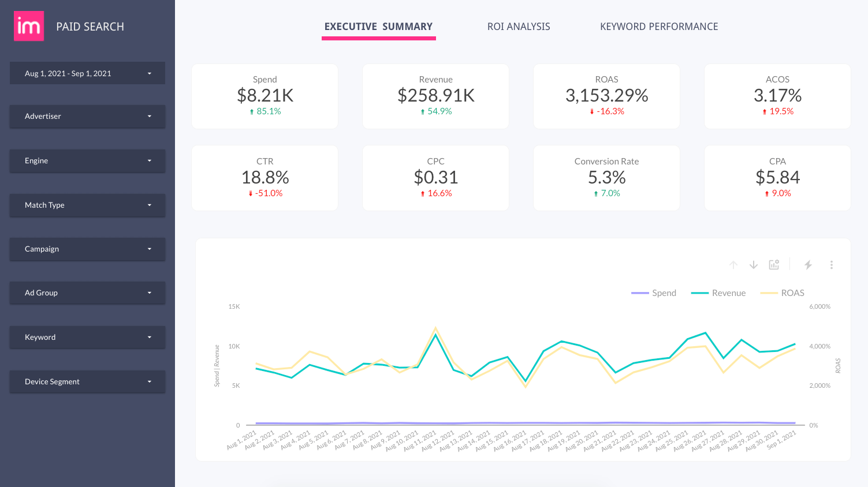
Task: Open the chart's three-dot more options menu
Action: point(832,264)
